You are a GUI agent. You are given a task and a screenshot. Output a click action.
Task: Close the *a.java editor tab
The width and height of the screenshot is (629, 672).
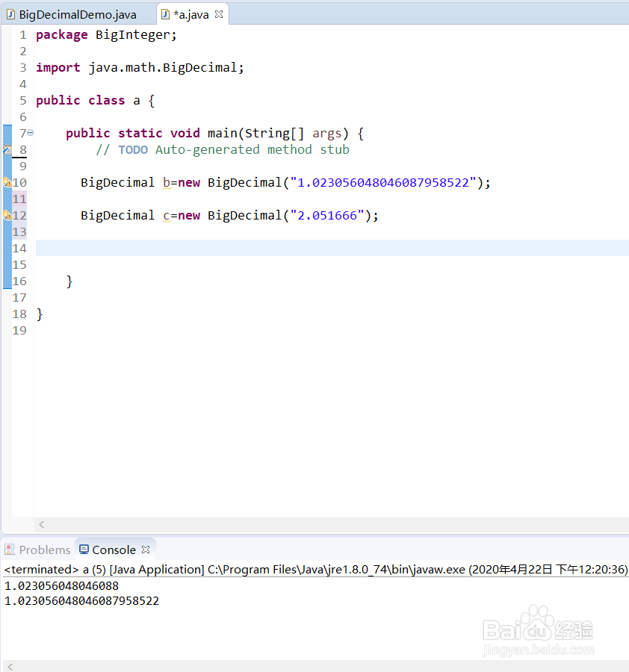point(219,14)
